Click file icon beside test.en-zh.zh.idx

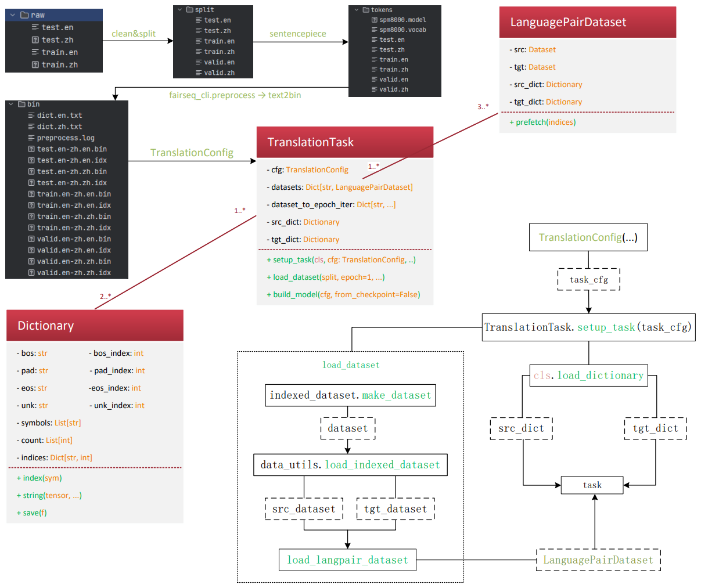[x=31, y=183]
